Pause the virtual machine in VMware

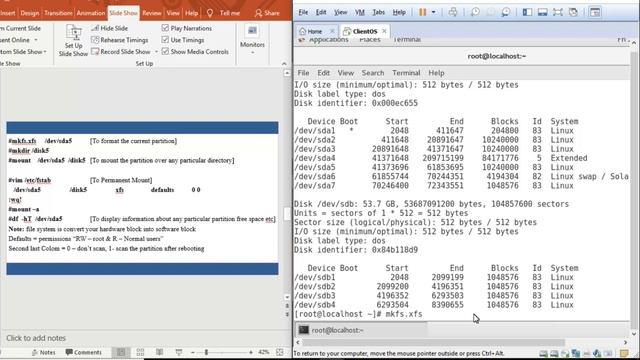[x=422, y=12]
